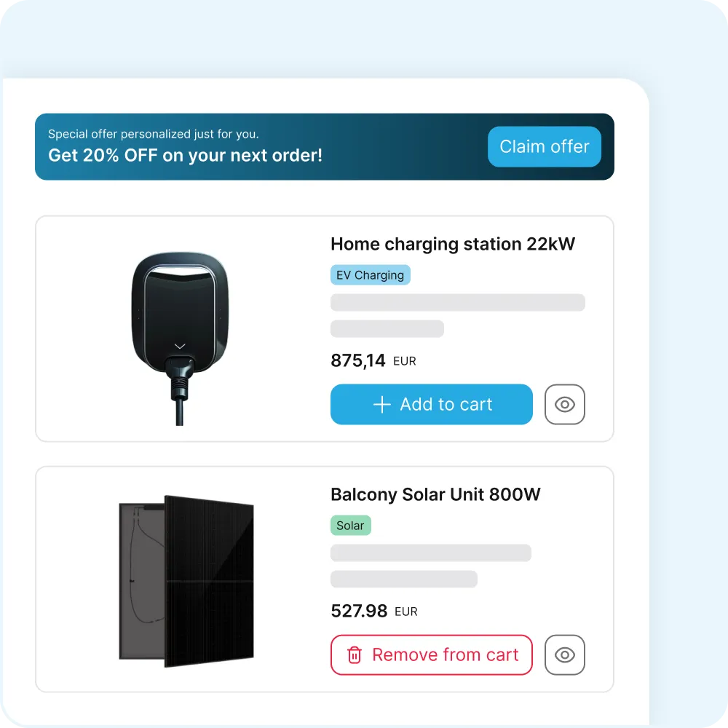Click the 875,14 EUR price
The width and height of the screenshot is (728, 728).
pyautogui.click(x=357, y=361)
